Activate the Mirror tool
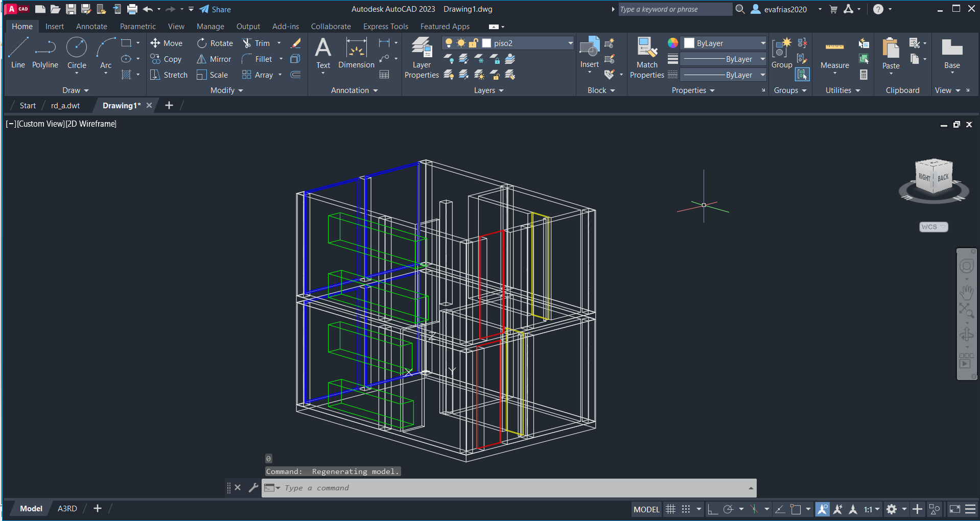980x521 pixels. 214,59
